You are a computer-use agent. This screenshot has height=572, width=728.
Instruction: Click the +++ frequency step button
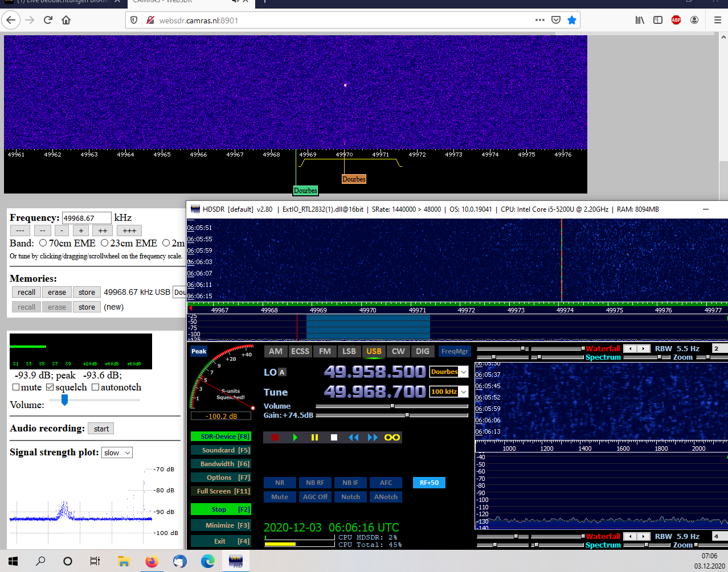click(129, 231)
